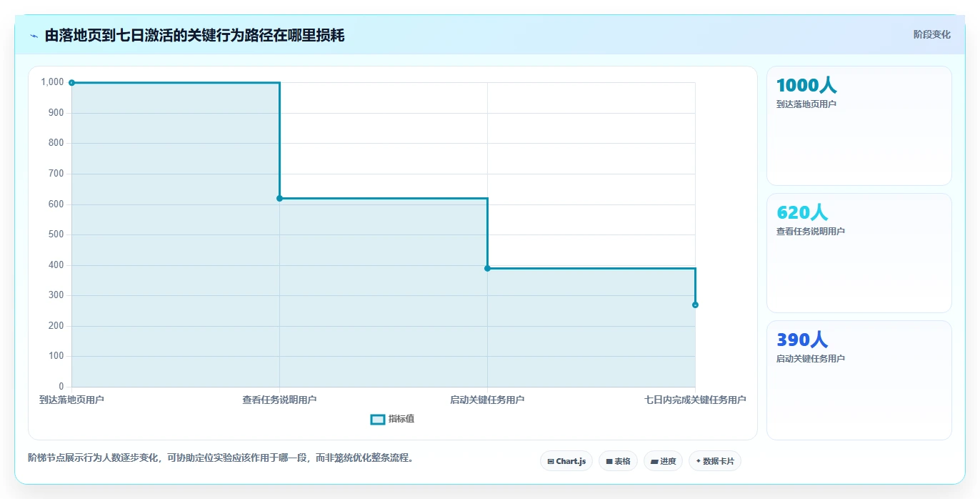Click the final chart data point near 270
This screenshot has width=980, height=499.
tap(695, 305)
